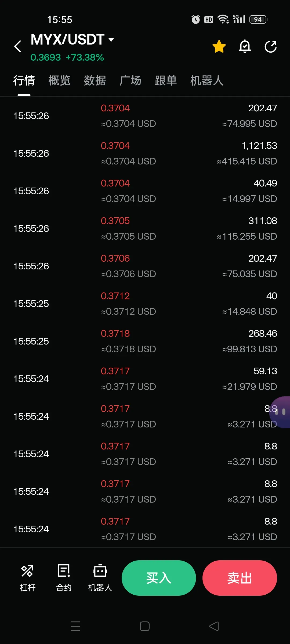
Task: Switch to the 概览 tab
Action: click(x=59, y=80)
